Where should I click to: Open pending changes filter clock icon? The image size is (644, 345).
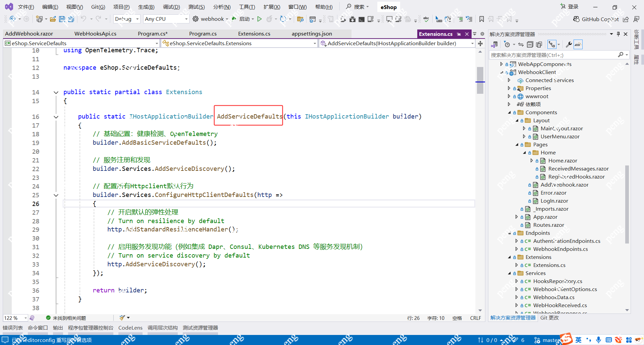coord(507,45)
